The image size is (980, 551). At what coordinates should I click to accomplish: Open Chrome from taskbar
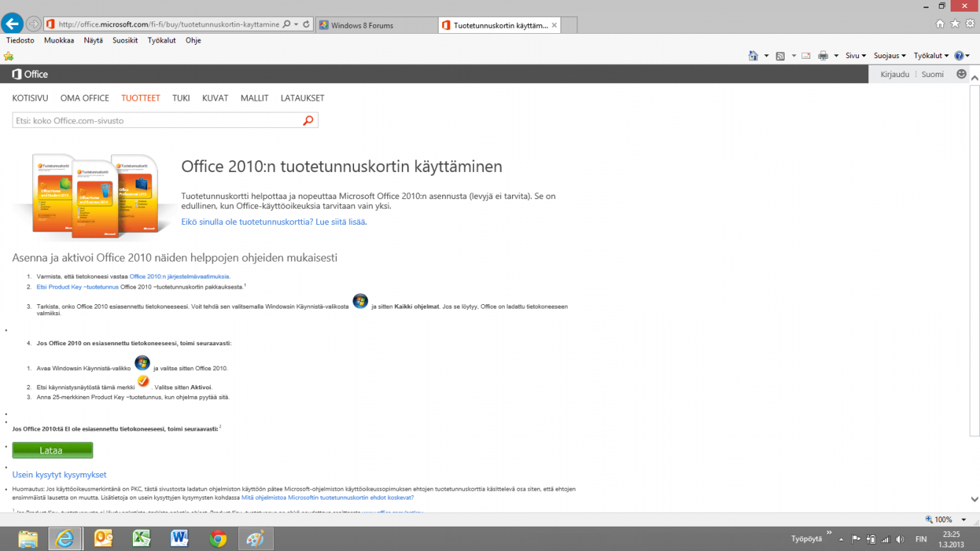[217, 539]
